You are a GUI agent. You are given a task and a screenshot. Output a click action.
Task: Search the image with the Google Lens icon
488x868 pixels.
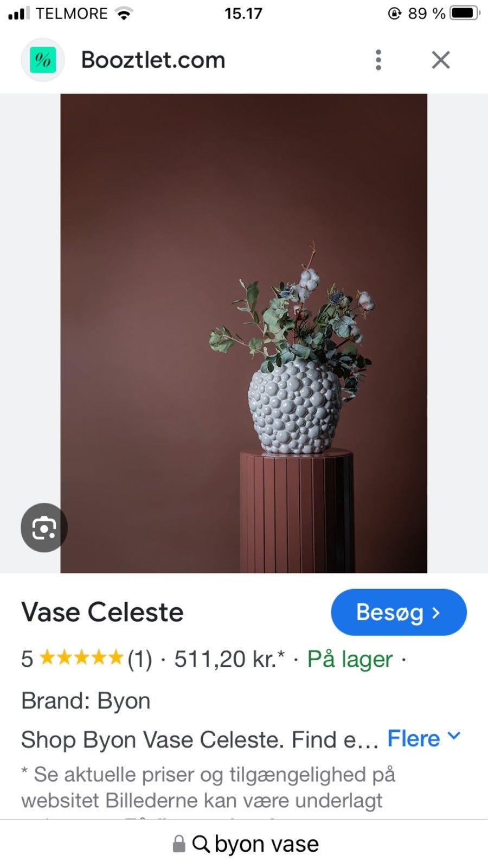point(44,528)
